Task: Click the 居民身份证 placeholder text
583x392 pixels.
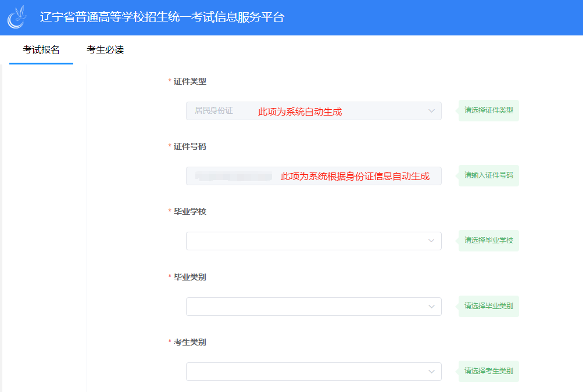Action: tap(213, 111)
